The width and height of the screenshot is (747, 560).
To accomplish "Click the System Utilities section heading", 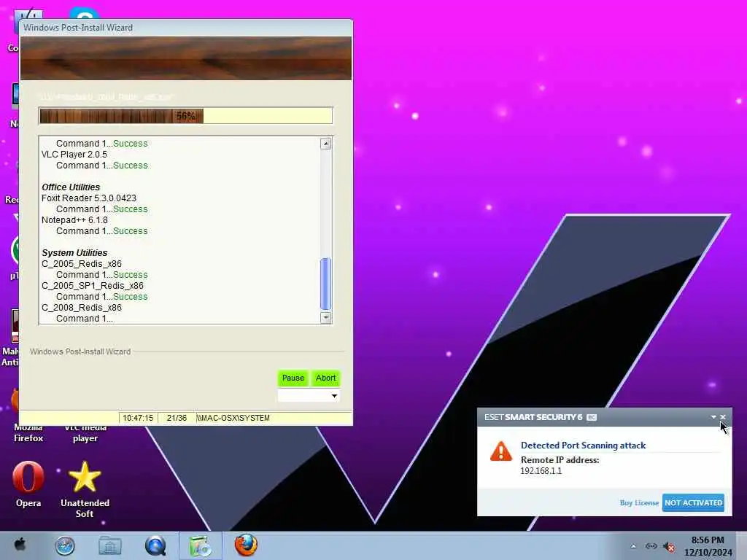I will pos(74,253).
